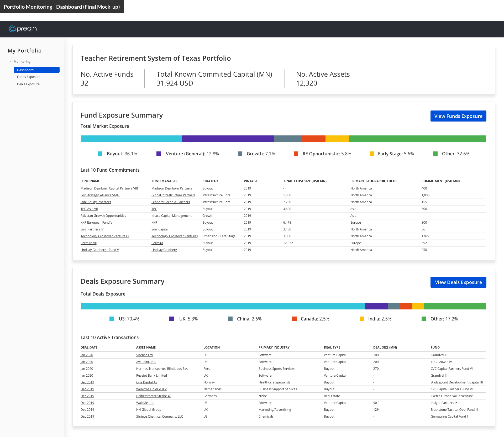
Task: Open Ithaca Capital Management manager link
Action: pos(171,216)
